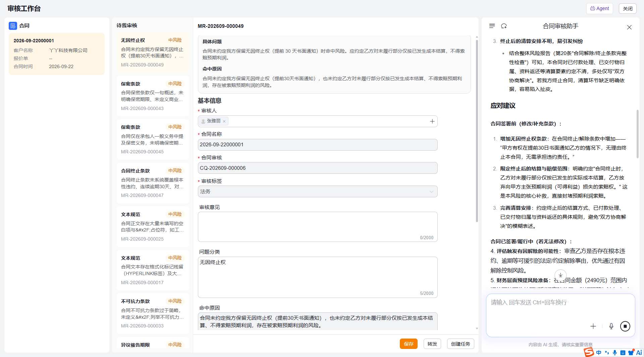Select contract card 2026-09-22000001
644x357 pixels.
(57, 54)
